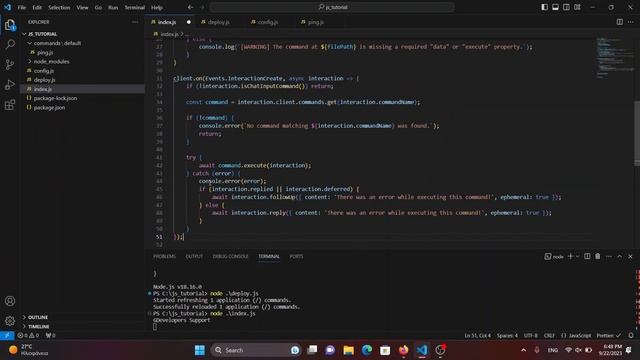640x360 pixels.
Task: Click the Ln 51, Col 4 status entry
Action: [478, 336]
